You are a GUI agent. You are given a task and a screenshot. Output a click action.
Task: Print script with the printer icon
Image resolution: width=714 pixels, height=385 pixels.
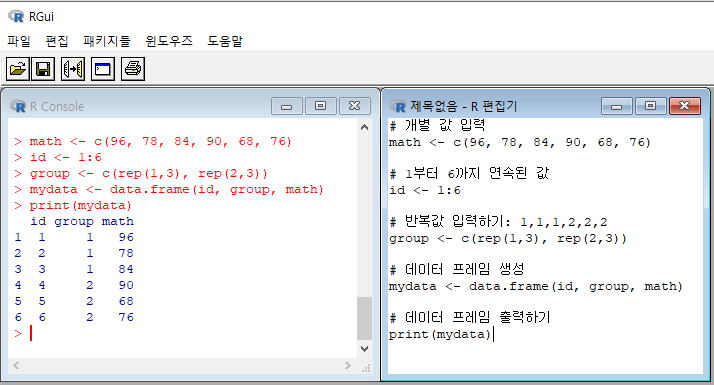tap(133, 69)
